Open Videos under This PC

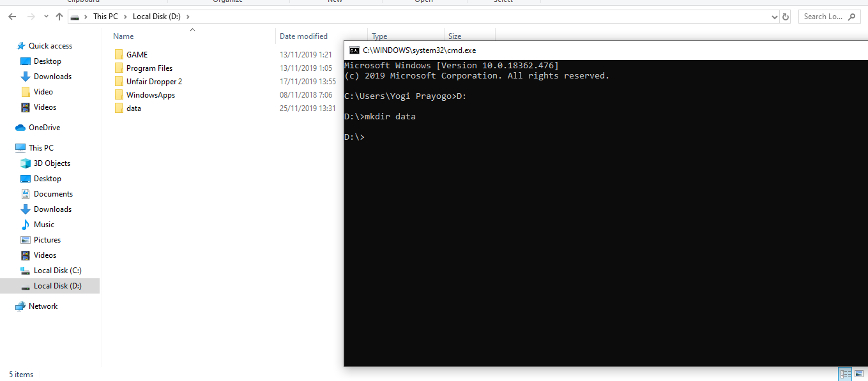[x=45, y=255]
